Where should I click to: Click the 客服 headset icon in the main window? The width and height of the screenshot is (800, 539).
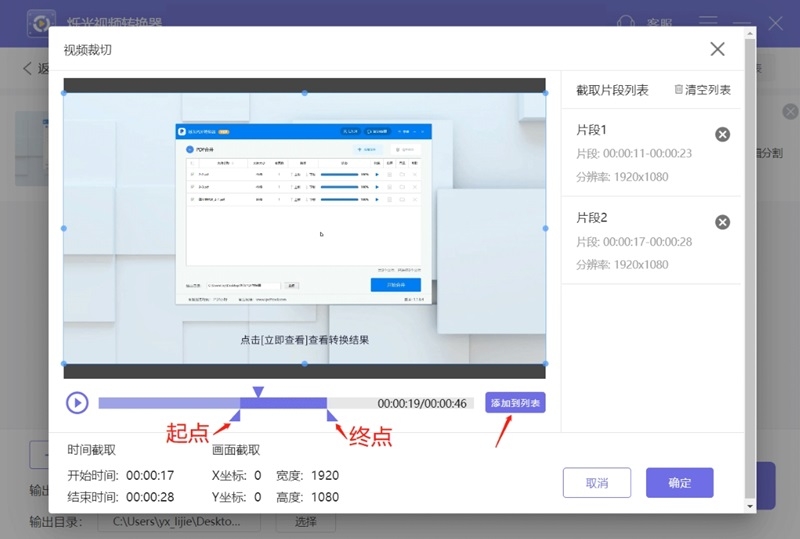tap(626, 22)
